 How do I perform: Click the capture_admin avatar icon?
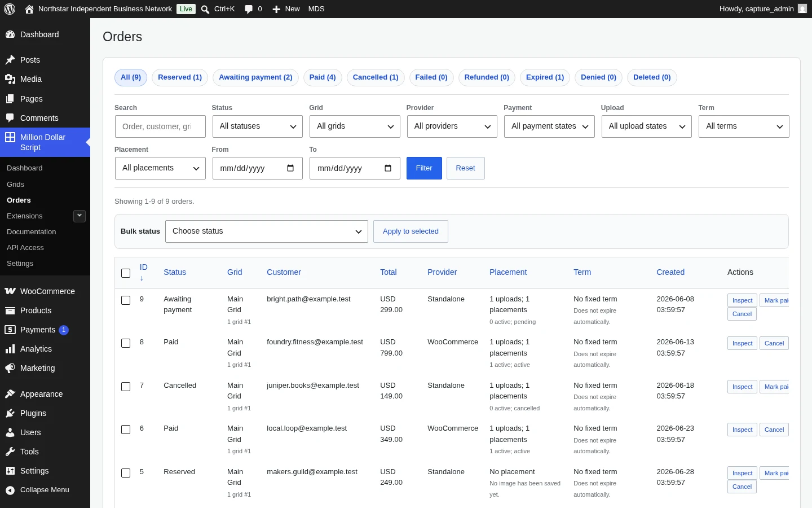point(802,9)
